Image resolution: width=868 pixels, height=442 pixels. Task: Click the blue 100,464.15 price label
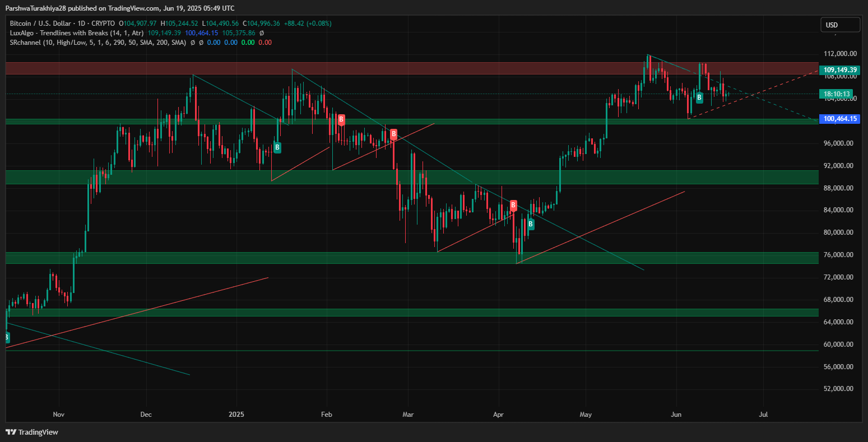pos(838,119)
